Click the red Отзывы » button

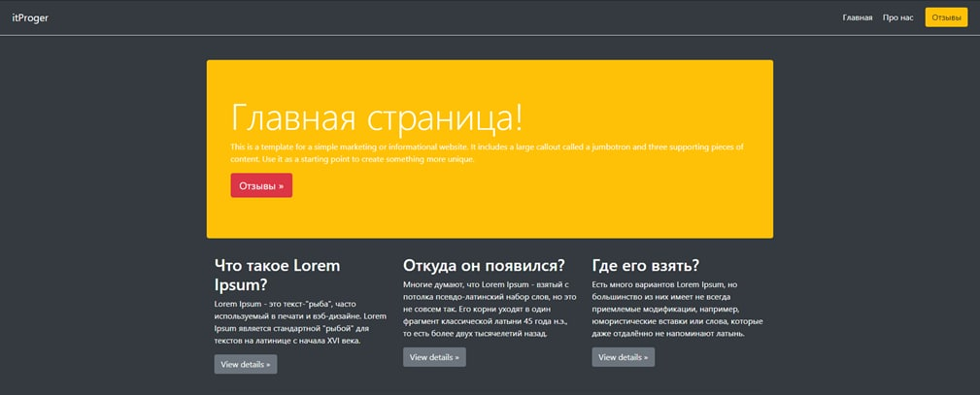pyautogui.click(x=261, y=185)
